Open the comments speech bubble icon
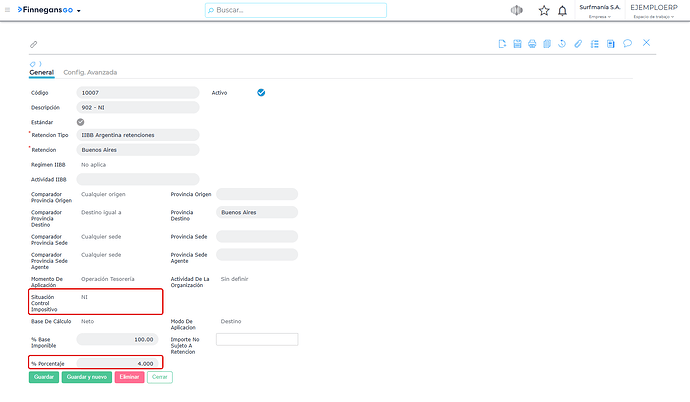The width and height of the screenshot is (690, 402). [x=627, y=43]
